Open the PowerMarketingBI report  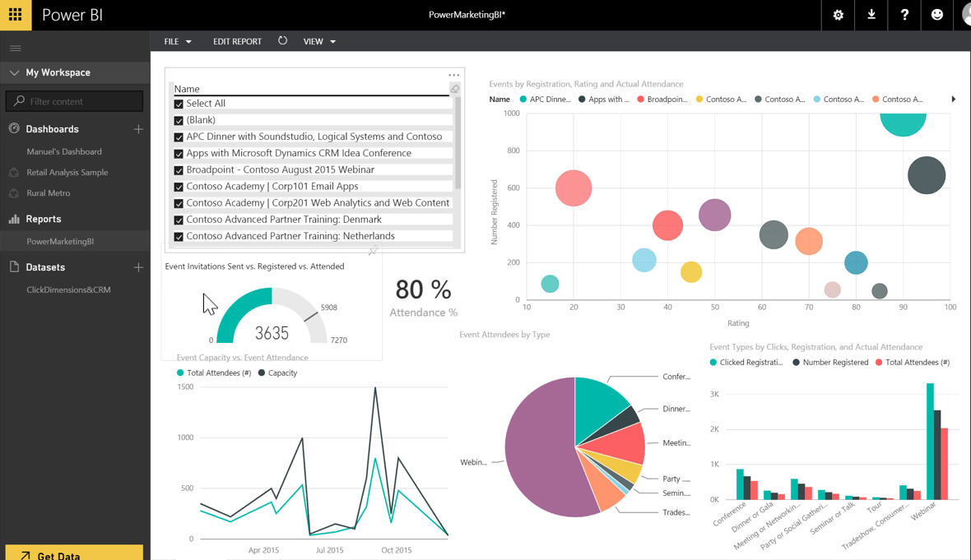[60, 241]
